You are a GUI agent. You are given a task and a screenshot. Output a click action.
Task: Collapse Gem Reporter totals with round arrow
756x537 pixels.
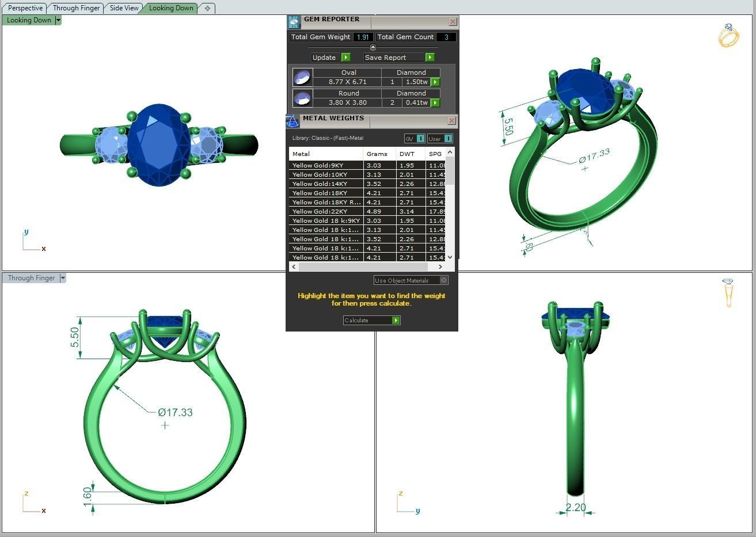coord(373,47)
